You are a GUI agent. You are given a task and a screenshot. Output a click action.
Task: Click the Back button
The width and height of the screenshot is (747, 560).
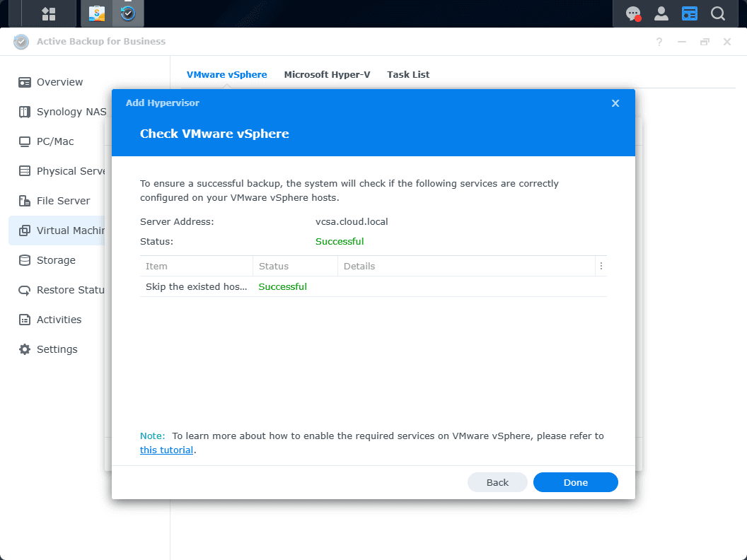pos(497,482)
